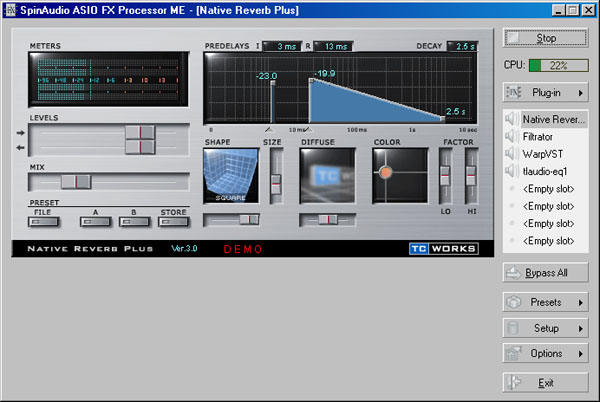Viewport: 600px width, 402px height.
Task: Click the TC Works logo
Action: click(443, 249)
